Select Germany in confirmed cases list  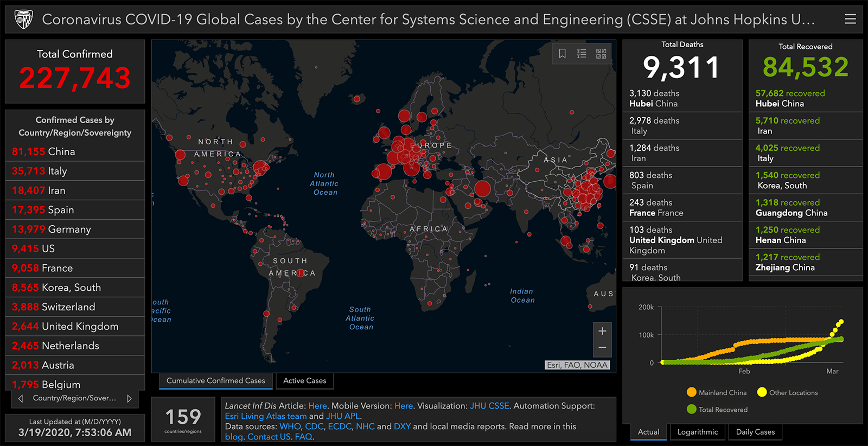(75, 229)
